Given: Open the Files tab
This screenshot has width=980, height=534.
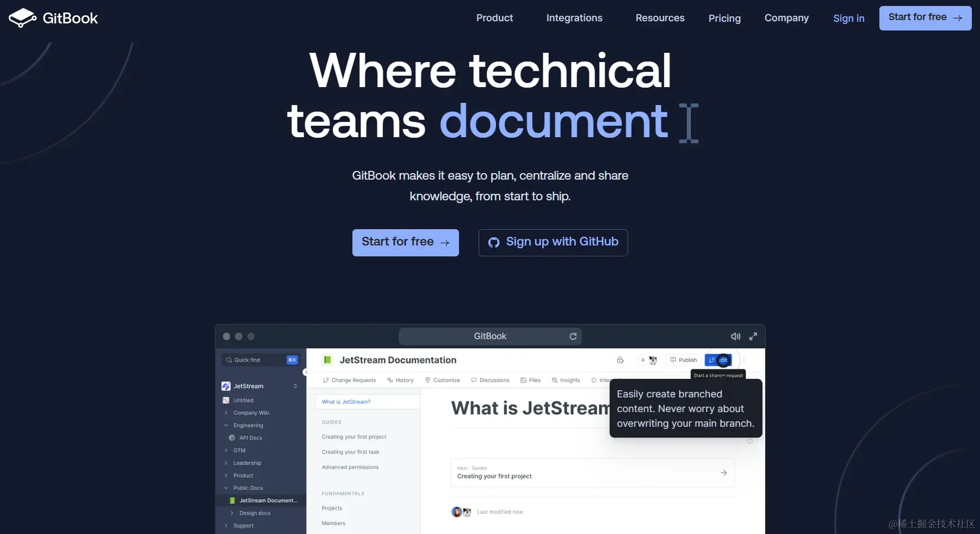Looking at the screenshot, I should coord(530,380).
